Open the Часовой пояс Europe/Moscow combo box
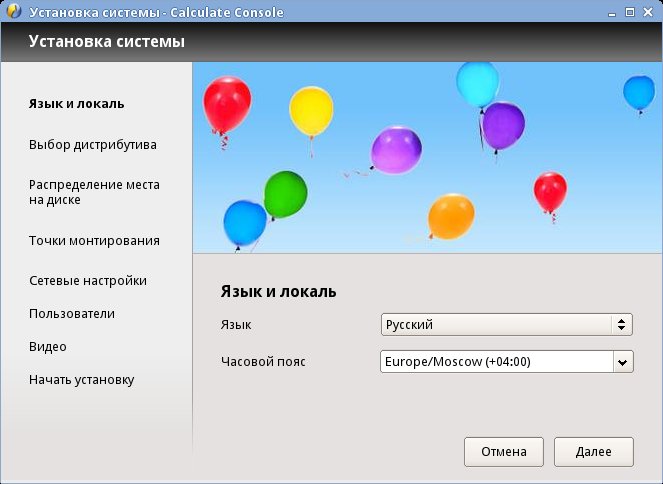Image resolution: width=663 pixels, height=484 pixels. coord(507,361)
